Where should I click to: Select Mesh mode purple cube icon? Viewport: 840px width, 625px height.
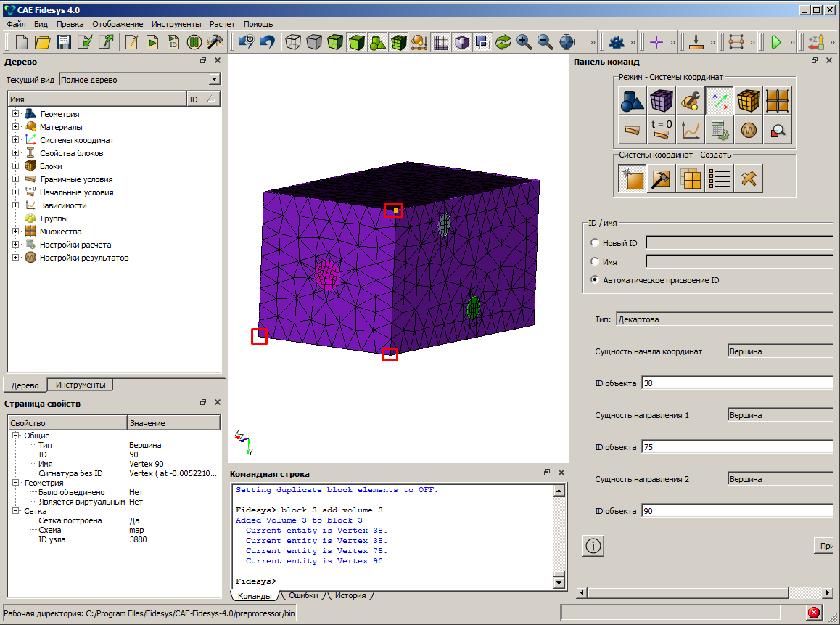[x=661, y=100]
